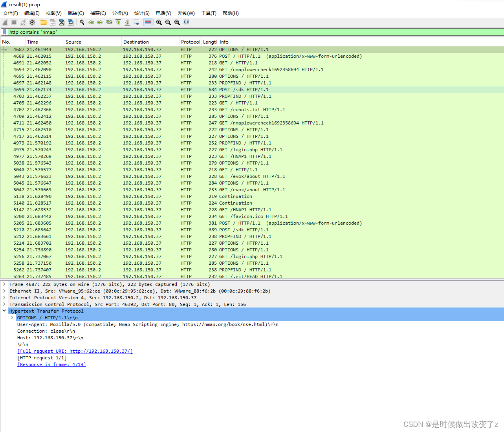The height and width of the screenshot is (432, 504).
Task: Jump to the last packet icon
Action: click(127, 22)
